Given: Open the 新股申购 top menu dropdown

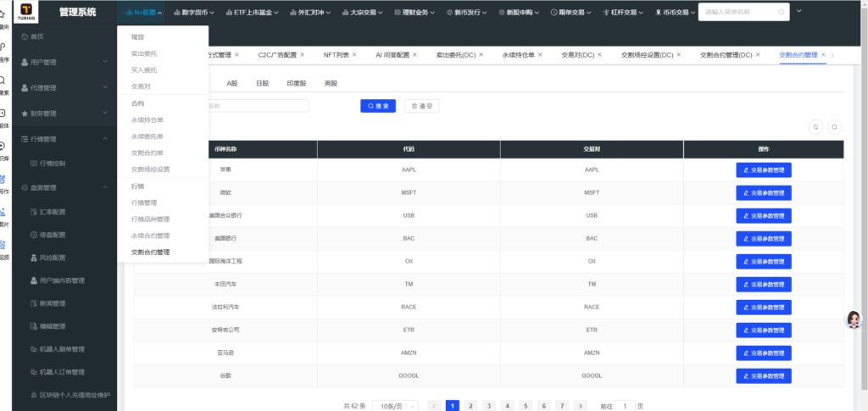Looking at the screenshot, I should (x=520, y=12).
